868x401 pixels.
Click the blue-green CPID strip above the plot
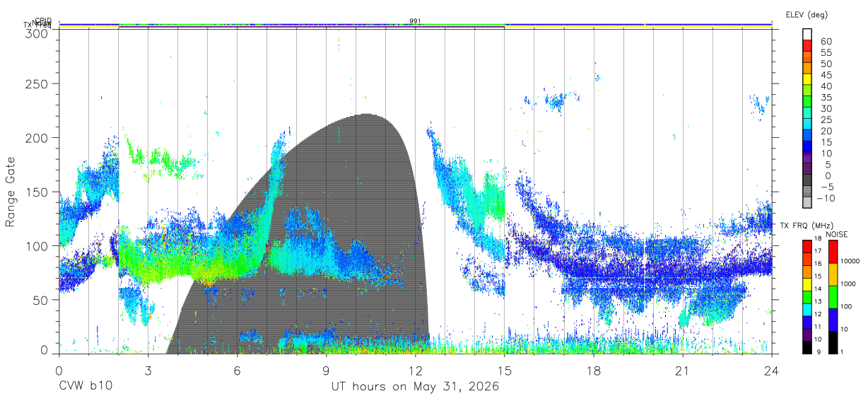(x=415, y=24)
